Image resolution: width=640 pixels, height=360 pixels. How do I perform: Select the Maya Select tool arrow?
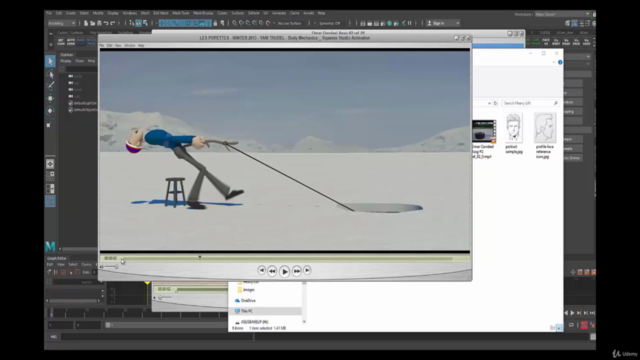tap(50, 62)
